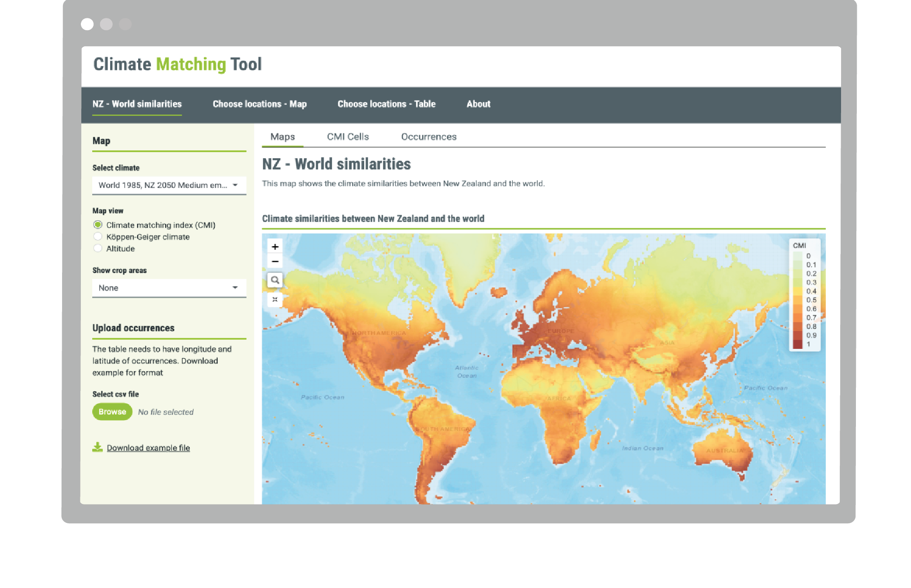Click the first white window dot
This screenshot has height=588, width=911.
click(87, 24)
